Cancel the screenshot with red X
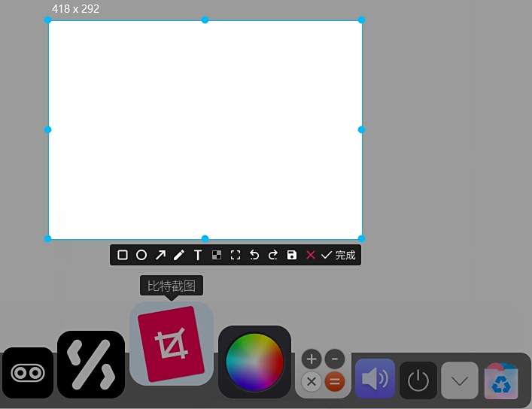 click(x=310, y=255)
